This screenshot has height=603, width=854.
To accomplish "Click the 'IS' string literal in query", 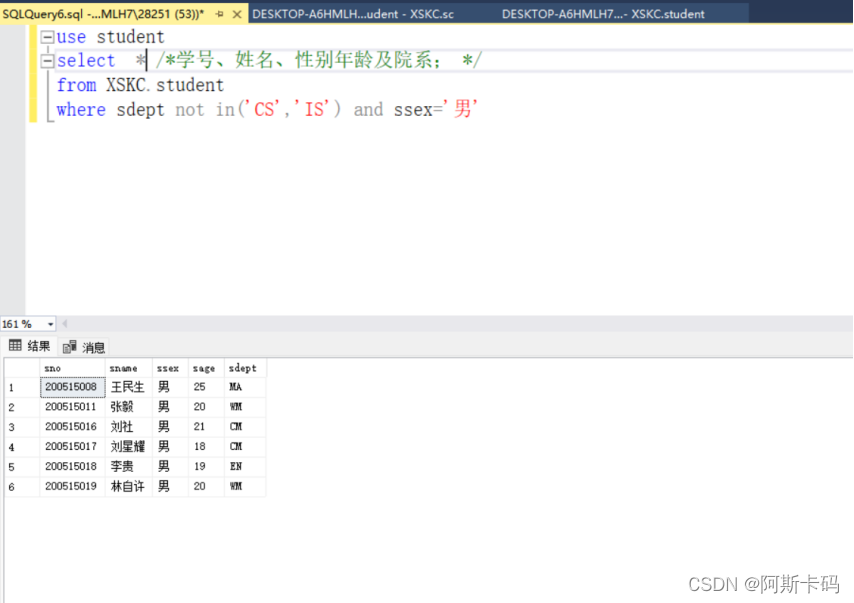I will 314,109.
